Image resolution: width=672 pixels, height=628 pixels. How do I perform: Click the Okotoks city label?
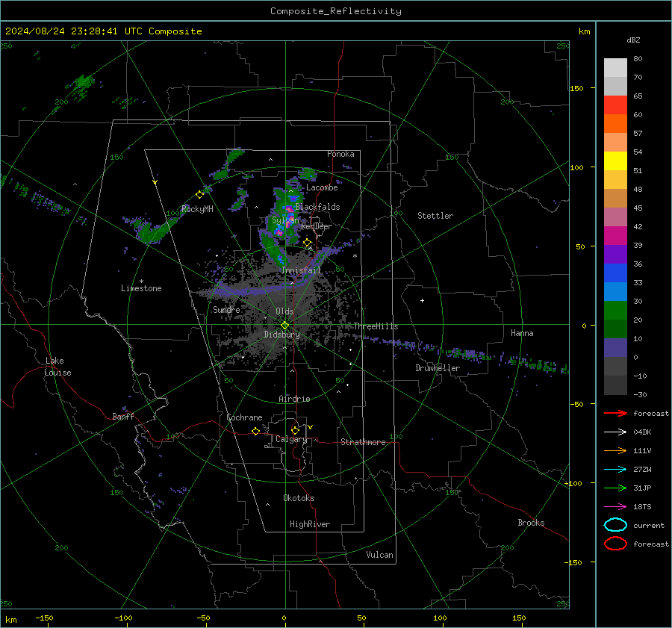click(x=299, y=498)
